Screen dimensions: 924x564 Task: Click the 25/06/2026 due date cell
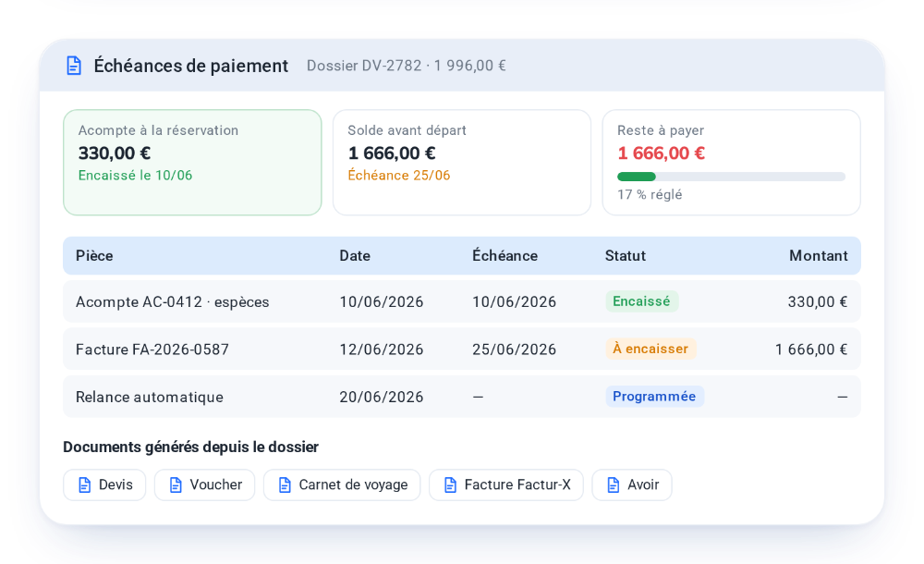tap(514, 349)
